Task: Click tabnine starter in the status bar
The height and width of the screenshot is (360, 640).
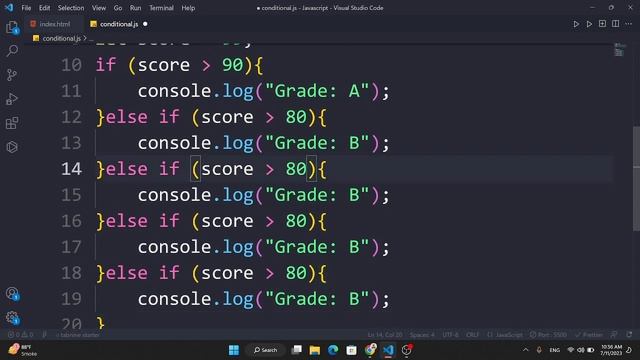Action: tap(78, 335)
